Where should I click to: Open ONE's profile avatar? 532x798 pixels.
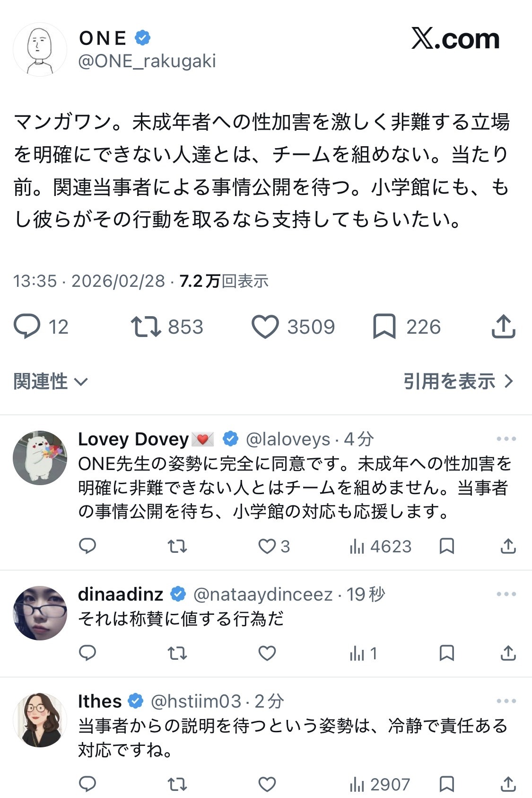(x=40, y=50)
